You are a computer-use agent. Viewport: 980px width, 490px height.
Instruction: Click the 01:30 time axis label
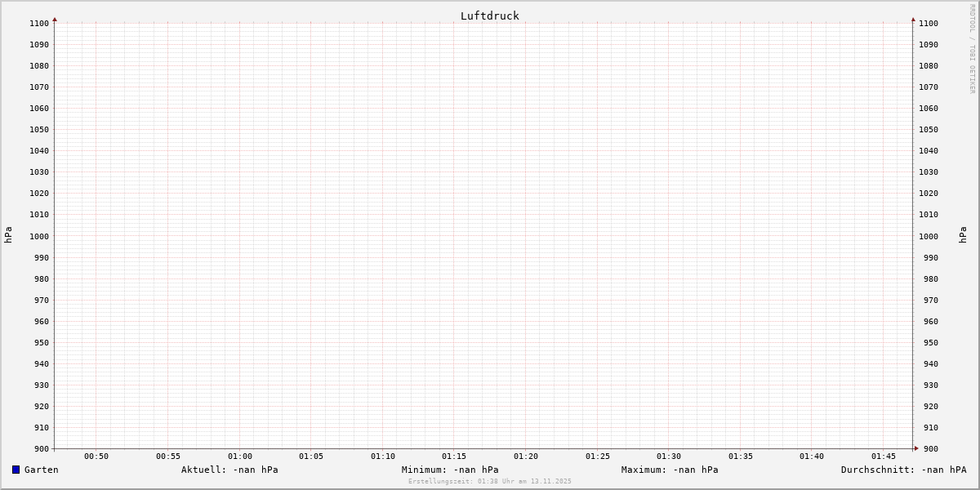tap(669, 457)
